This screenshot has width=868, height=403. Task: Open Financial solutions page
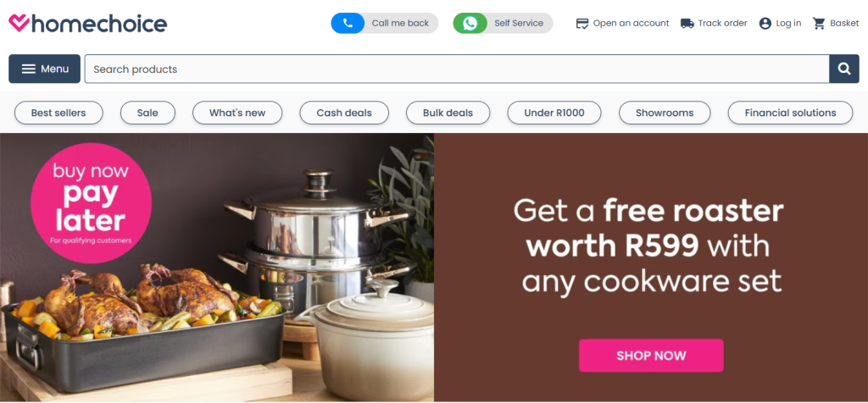tap(791, 113)
